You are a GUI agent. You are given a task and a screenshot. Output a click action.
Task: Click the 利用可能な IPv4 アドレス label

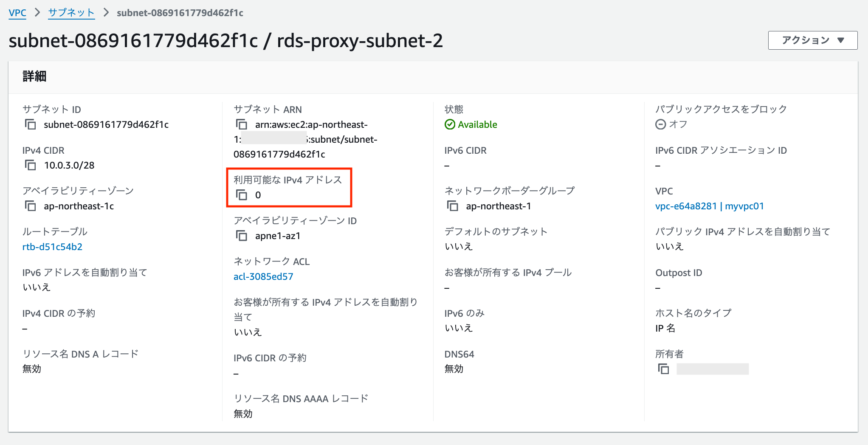(x=287, y=180)
